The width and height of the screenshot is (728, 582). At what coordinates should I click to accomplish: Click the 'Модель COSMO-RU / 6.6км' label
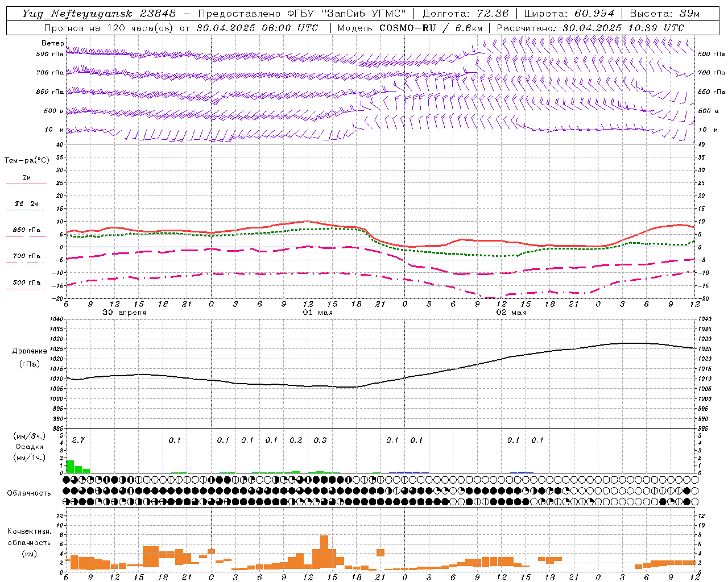tap(410, 28)
